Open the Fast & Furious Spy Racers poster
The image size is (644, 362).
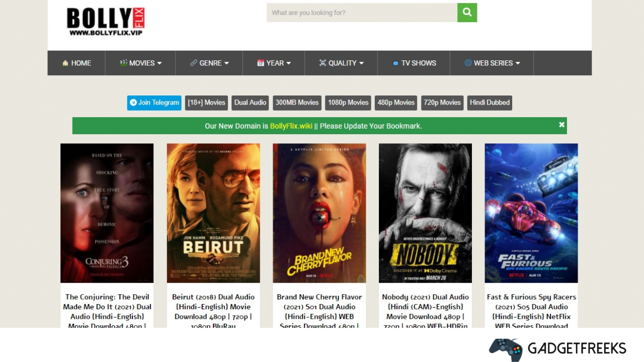pos(531,213)
